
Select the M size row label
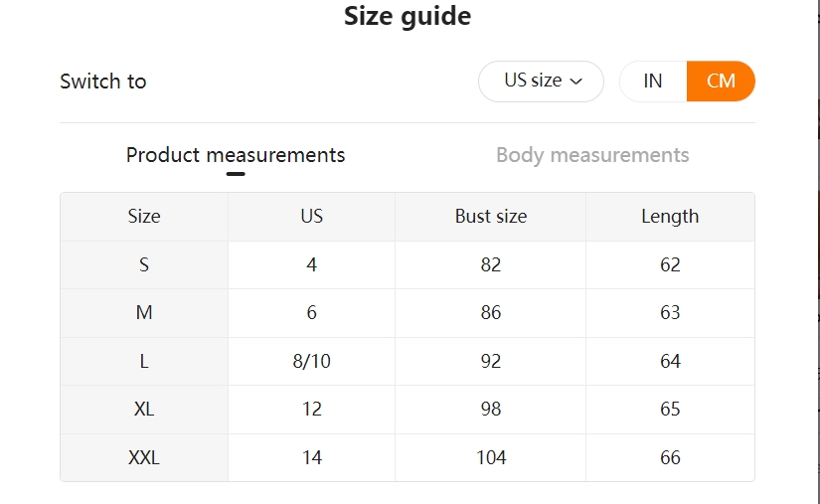144,313
